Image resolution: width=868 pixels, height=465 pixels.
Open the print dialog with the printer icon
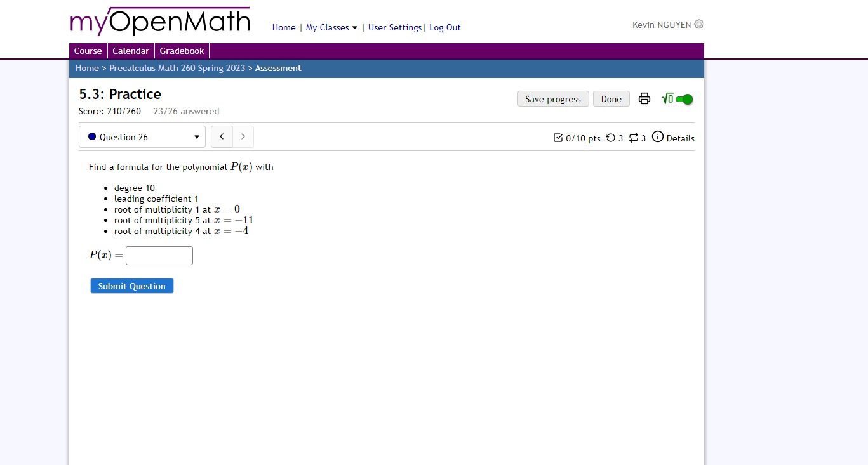pyautogui.click(x=644, y=98)
